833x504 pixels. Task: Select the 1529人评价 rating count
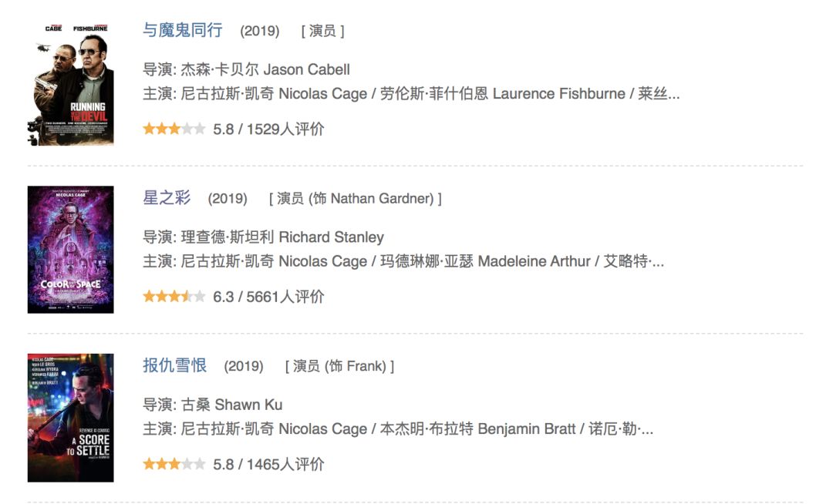pos(285,129)
